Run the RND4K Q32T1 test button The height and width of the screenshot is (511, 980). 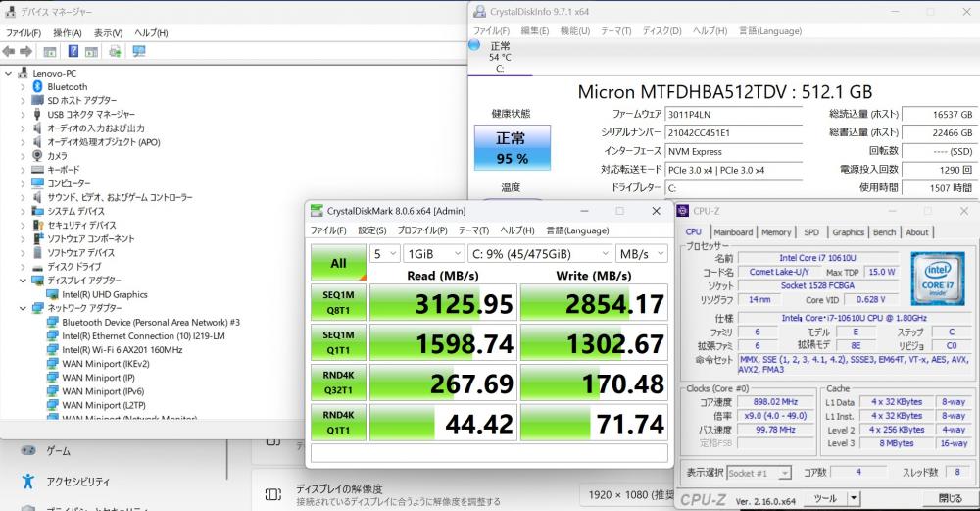click(x=338, y=383)
